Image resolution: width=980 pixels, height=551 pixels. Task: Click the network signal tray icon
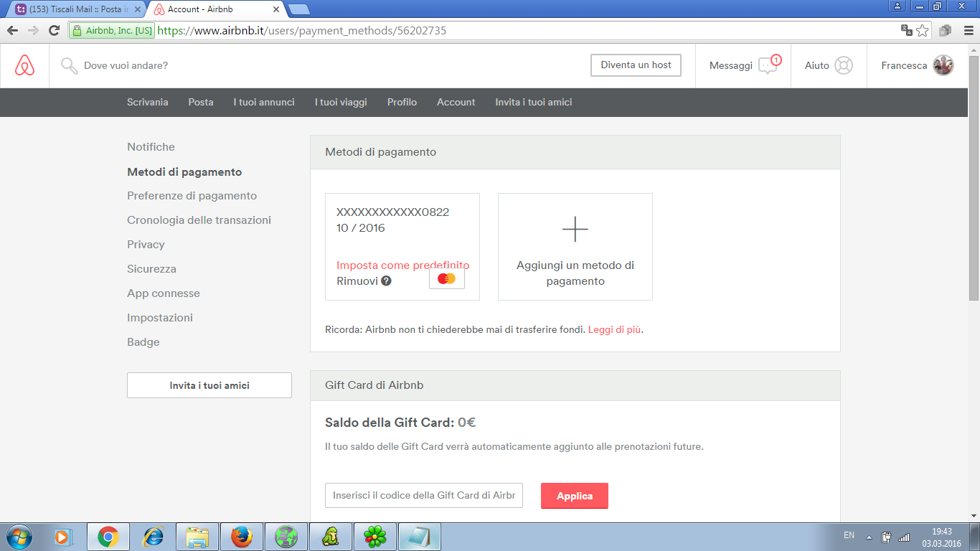pyautogui.click(x=904, y=537)
